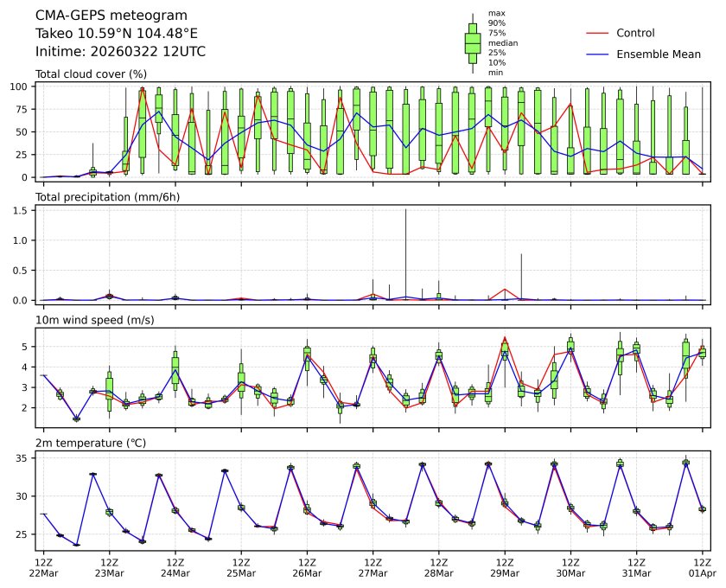
Task: Select the Control legend label
Action: [635, 33]
